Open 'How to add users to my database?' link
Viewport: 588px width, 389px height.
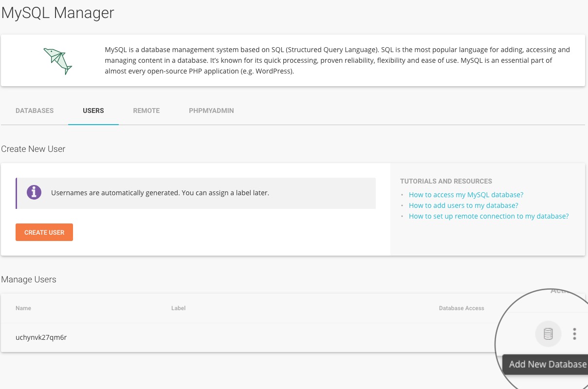[x=463, y=205]
